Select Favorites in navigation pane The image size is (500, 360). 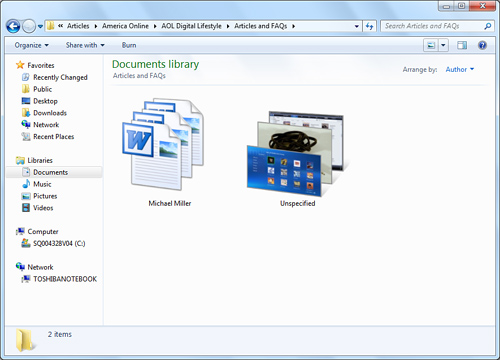coord(41,65)
